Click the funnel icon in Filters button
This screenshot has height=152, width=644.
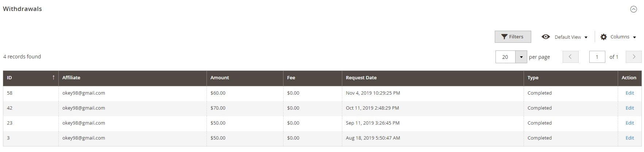(504, 37)
